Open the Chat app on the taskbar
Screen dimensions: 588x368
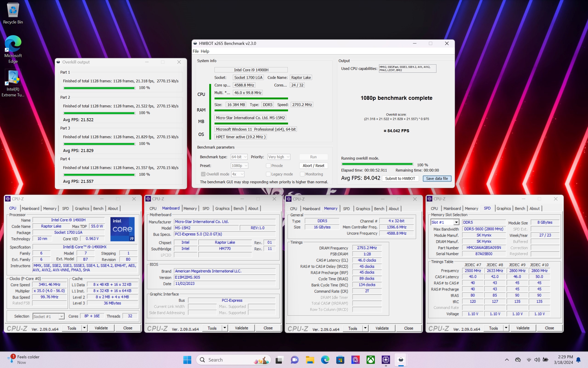(x=294, y=360)
